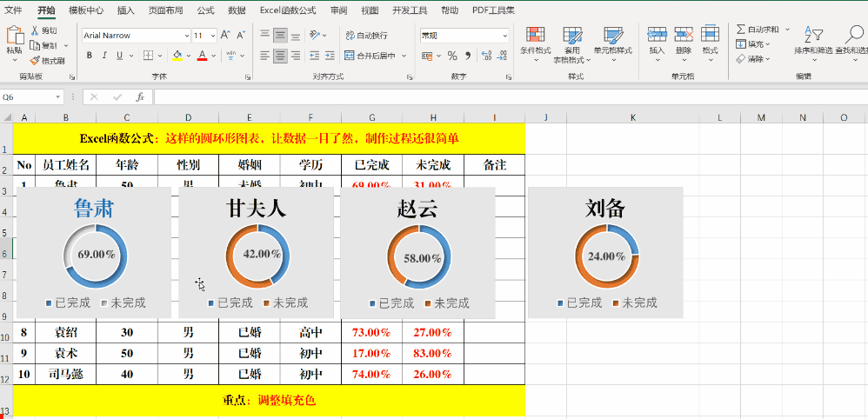Open the Name Box dropdown arrow
The width and height of the screenshot is (868, 419).
click(58, 96)
